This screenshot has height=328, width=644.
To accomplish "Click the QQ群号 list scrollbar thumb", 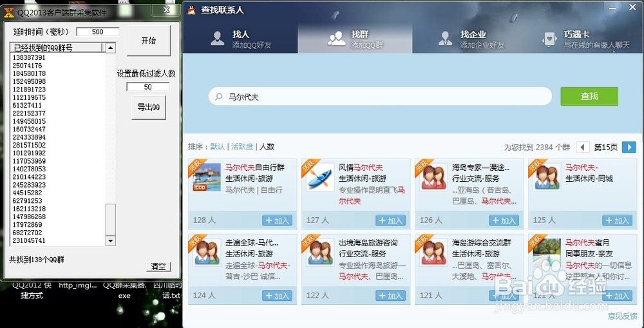I will (111, 220).
